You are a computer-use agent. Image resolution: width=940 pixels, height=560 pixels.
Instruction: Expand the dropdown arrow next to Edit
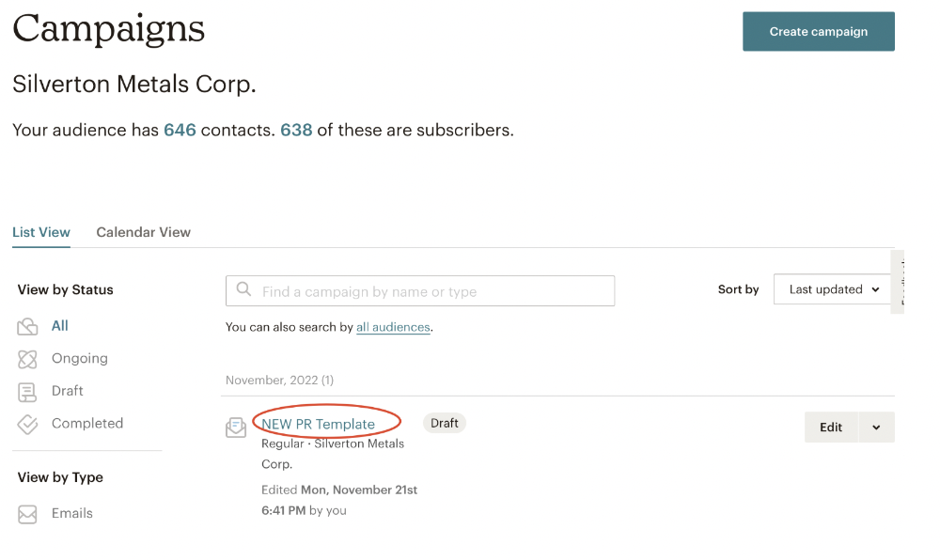[876, 428]
